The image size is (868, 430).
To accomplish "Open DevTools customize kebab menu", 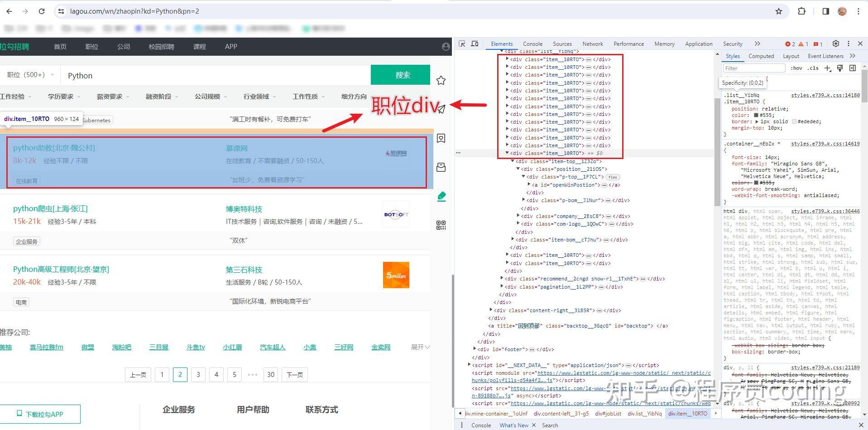I will (849, 43).
